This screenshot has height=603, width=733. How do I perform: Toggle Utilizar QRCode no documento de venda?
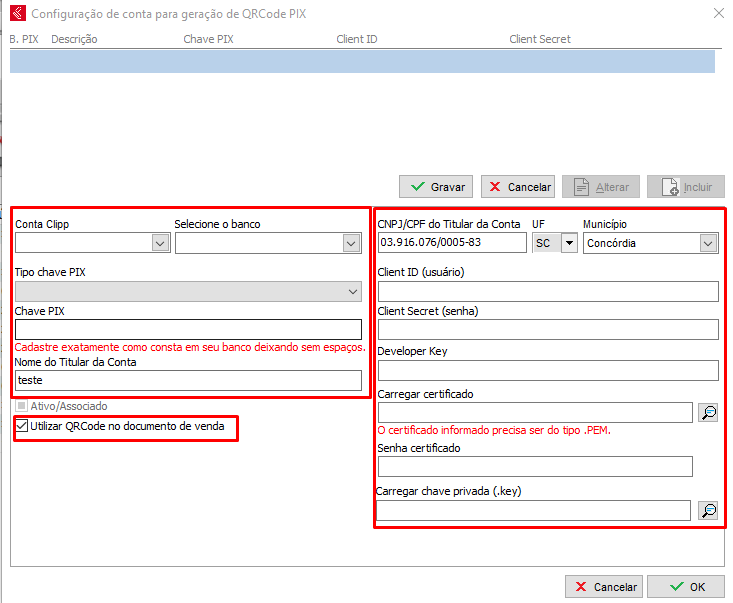[x=22, y=427]
